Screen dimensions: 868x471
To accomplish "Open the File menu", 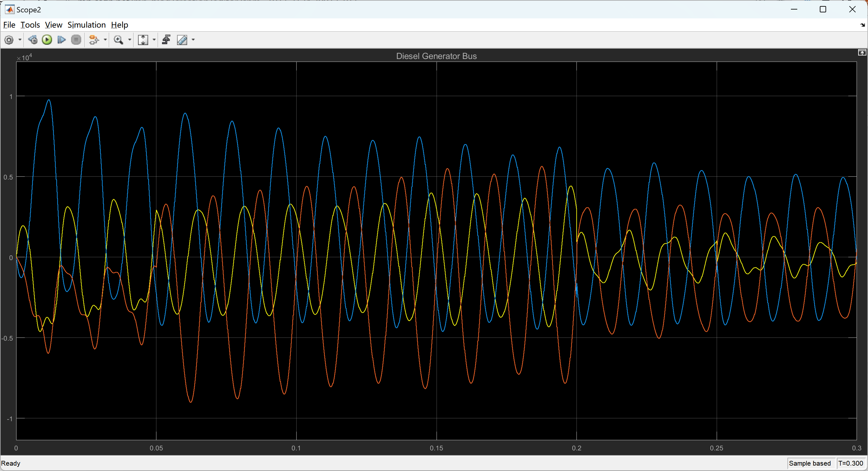I will point(9,25).
